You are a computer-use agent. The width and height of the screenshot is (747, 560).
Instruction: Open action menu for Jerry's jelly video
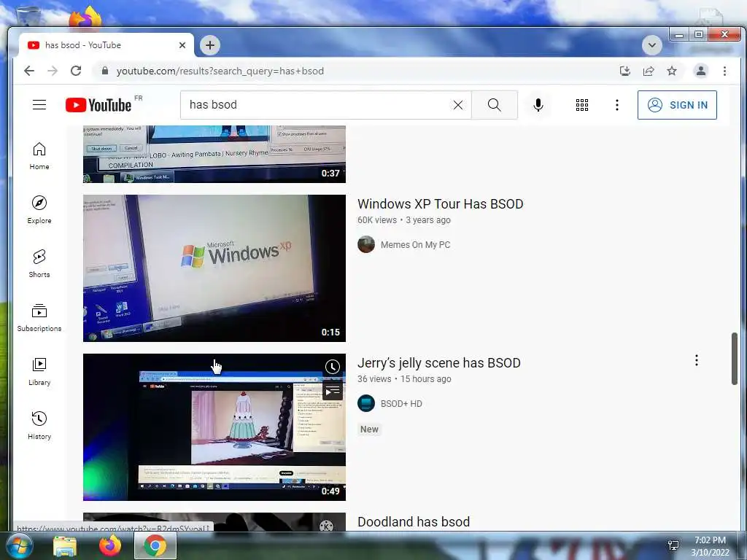click(697, 360)
